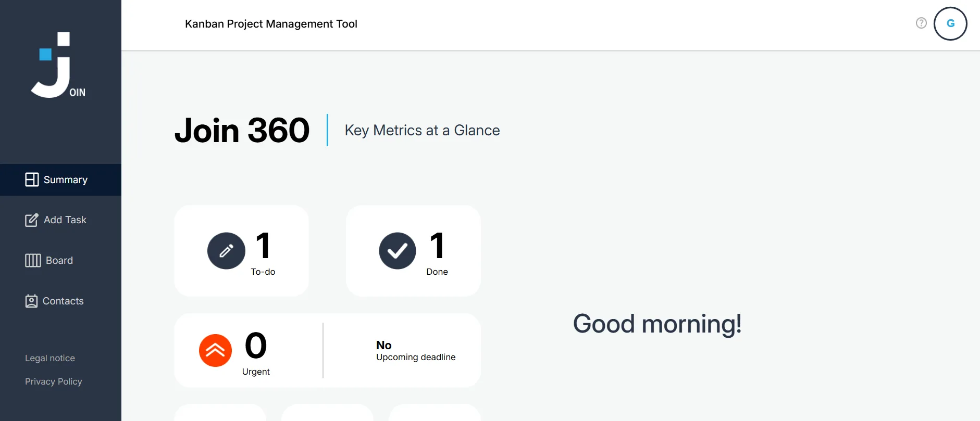Click the Board columns icon

(x=33, y=260)
